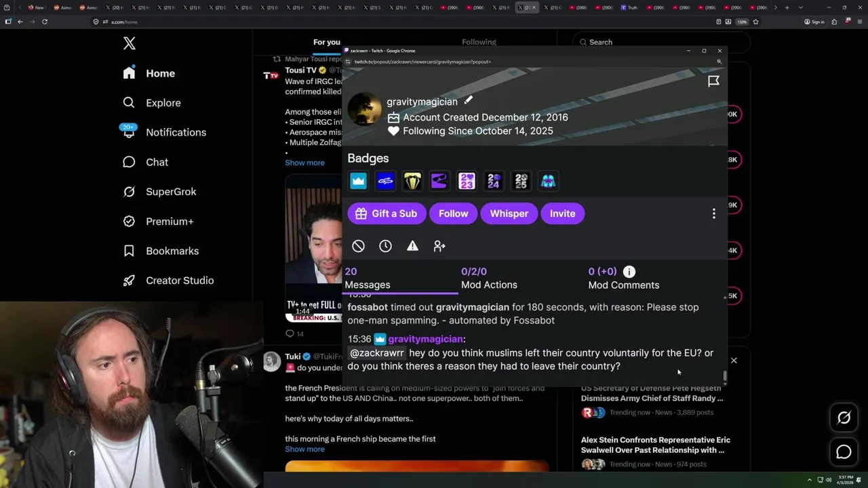
Task: Switch to the For you tab
Action: [x=327, y=42]
